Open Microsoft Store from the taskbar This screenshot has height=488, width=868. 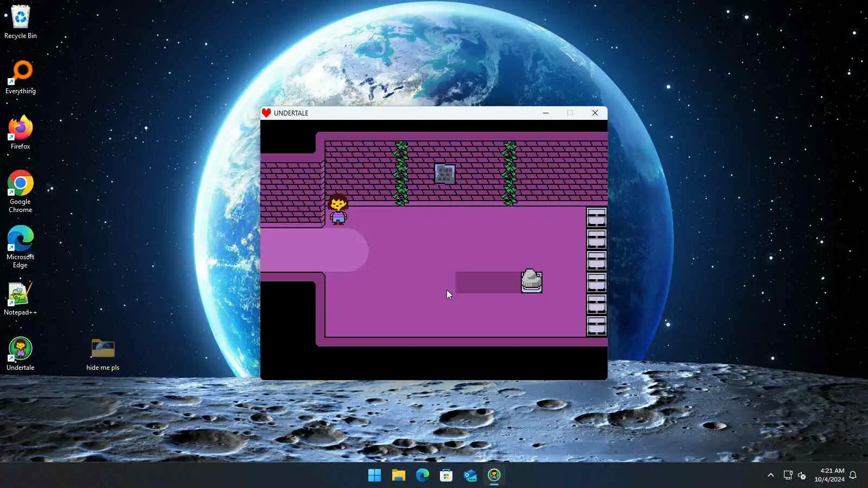click(446, 476)
